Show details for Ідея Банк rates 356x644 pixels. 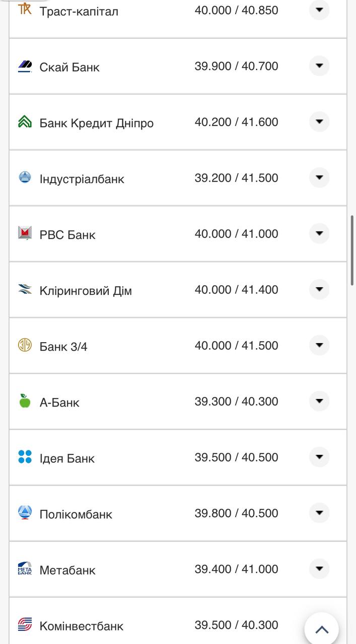(x=319, y=457)
